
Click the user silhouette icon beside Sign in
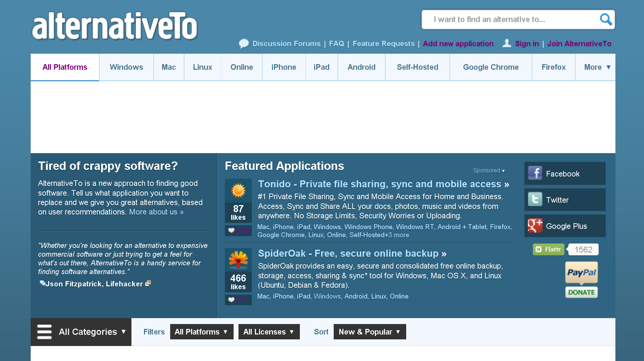[507, 43]
